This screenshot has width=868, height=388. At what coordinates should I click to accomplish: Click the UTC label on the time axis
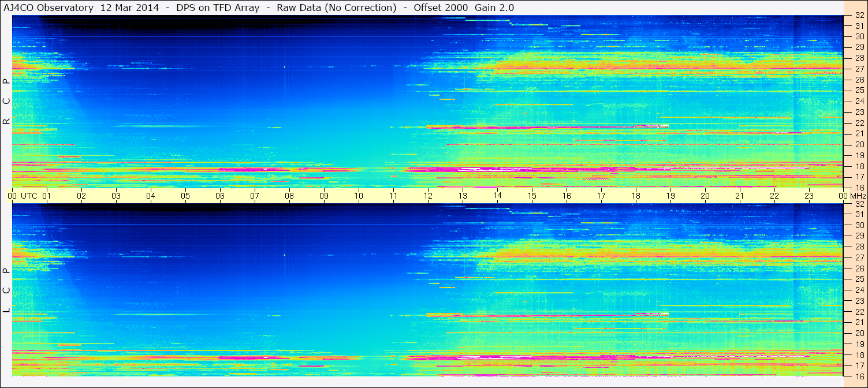(x=29, y=196)
